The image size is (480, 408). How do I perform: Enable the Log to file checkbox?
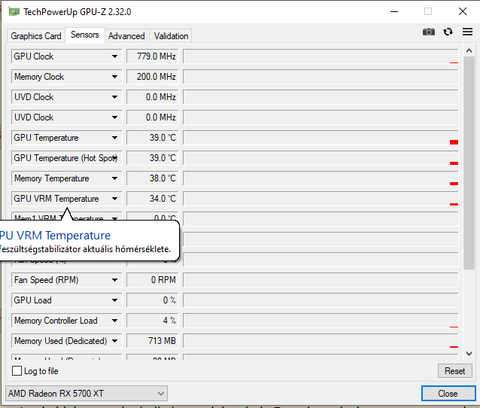click(17, 371)
